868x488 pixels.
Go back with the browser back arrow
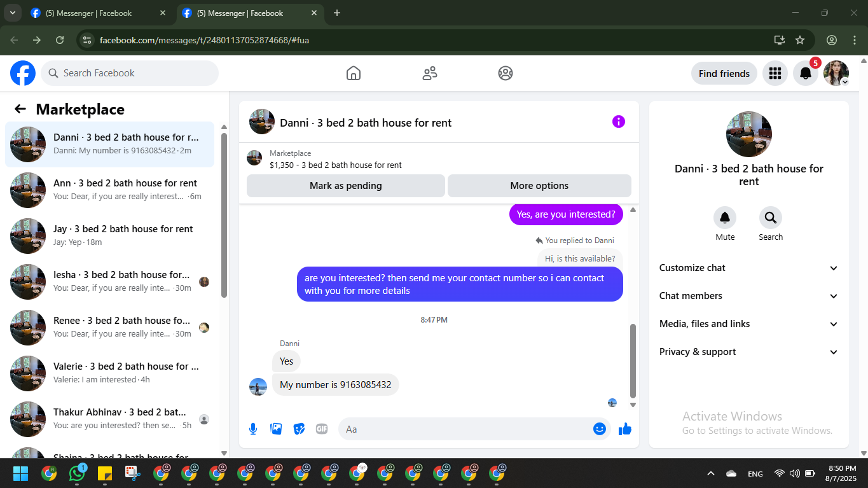tap(15, 40)
